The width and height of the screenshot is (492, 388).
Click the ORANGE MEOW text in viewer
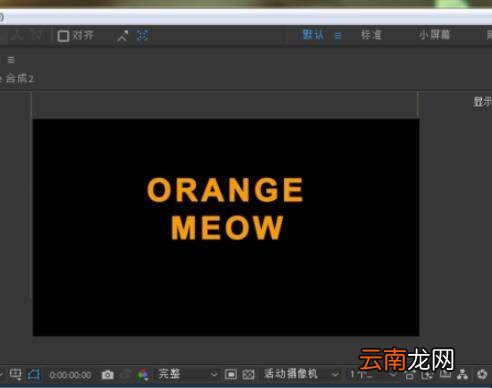(225, 208)
